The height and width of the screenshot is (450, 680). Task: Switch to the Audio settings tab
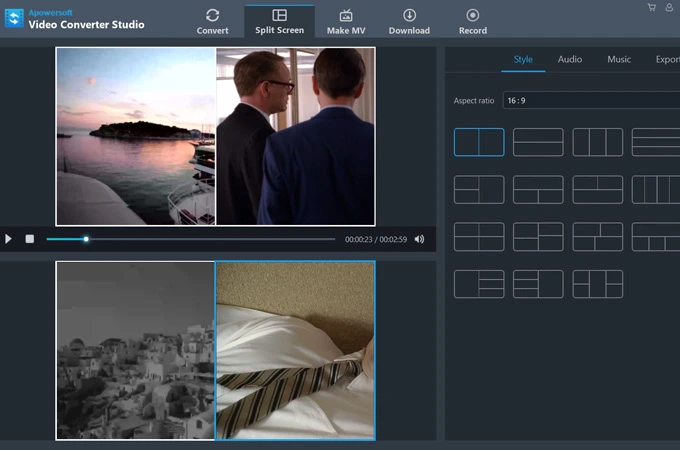[570, 60]
